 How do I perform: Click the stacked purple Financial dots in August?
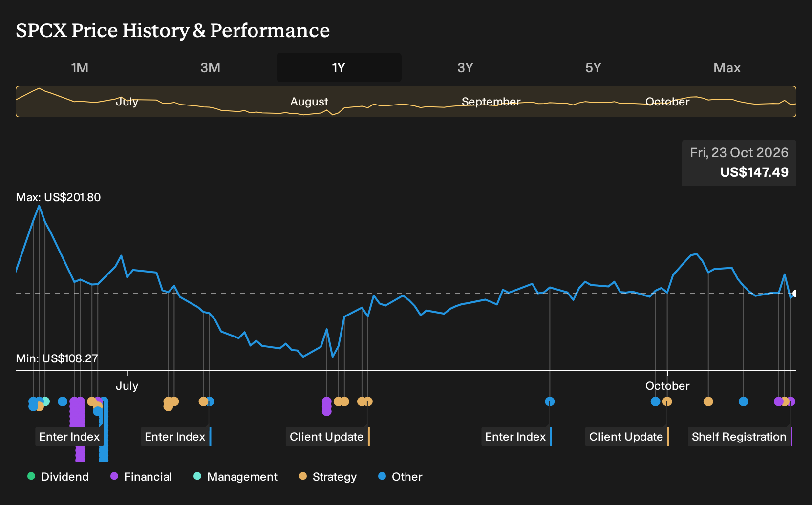pos(327,406)
